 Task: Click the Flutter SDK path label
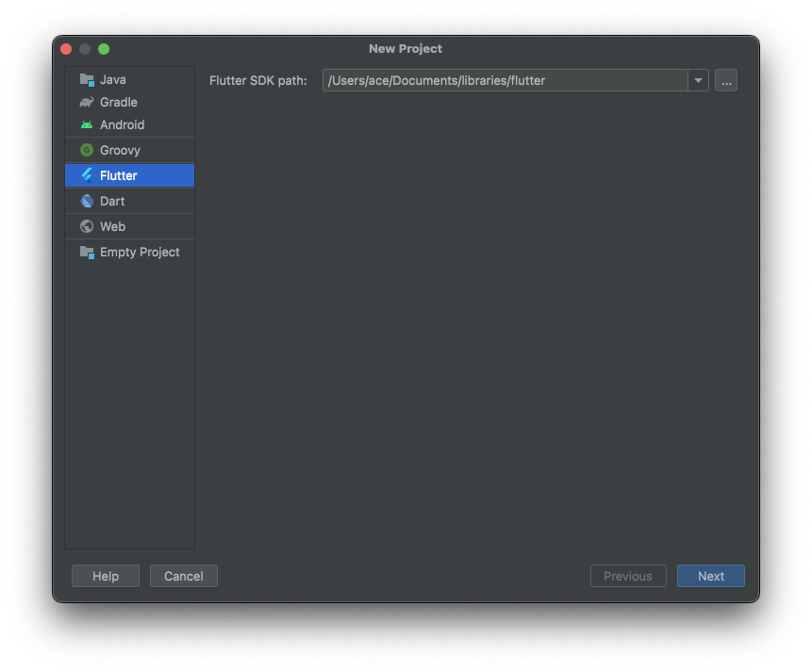click(x=258, y=81)
